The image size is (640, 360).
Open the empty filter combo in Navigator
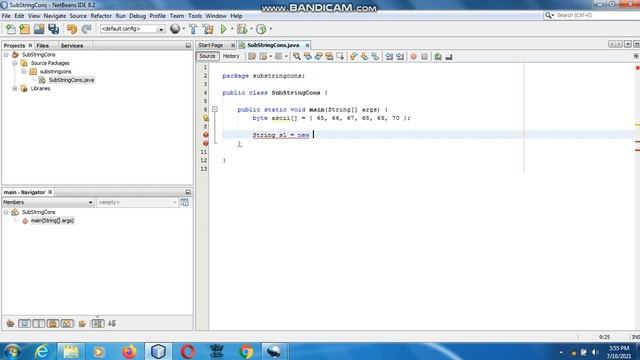(137, 202)
